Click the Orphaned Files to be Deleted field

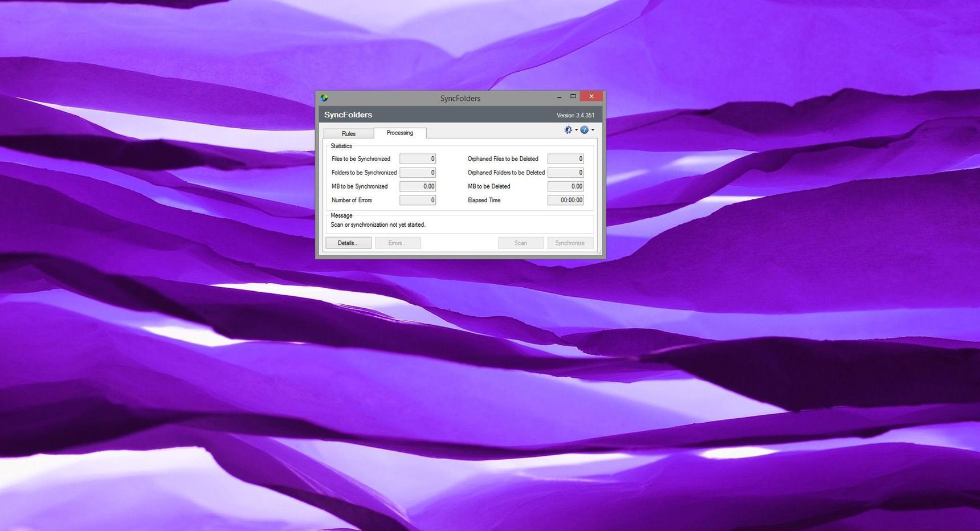pos(566,159)
